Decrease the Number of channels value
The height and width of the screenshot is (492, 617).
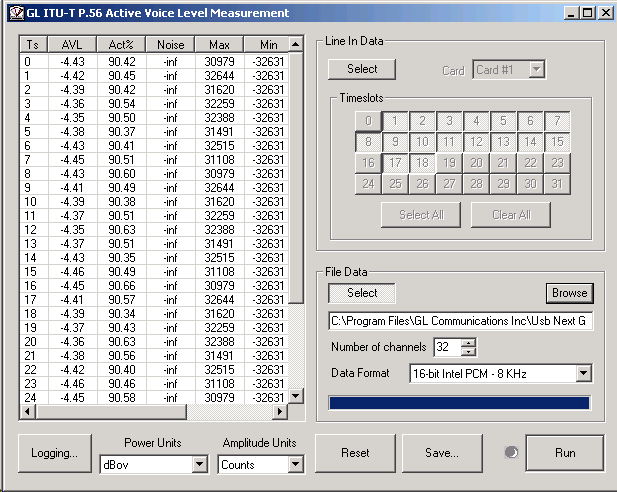tap(468, 351)
